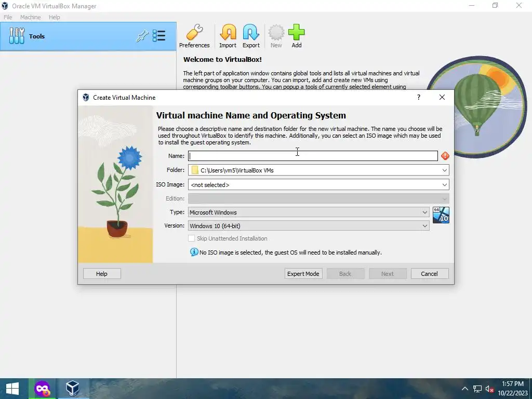Click inside the Name input field
This screenshot has height=399, width=532.
313,156
